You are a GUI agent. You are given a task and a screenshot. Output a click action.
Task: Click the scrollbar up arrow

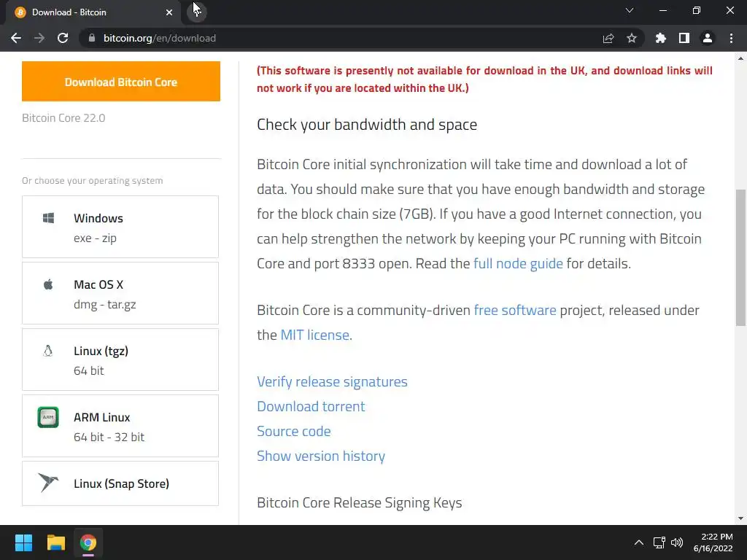(740, 58)
